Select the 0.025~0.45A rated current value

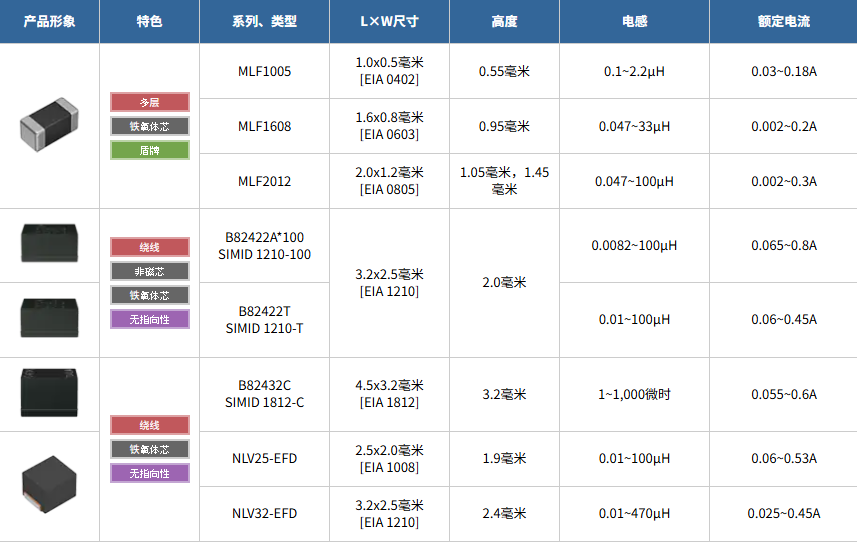[784, 513]
